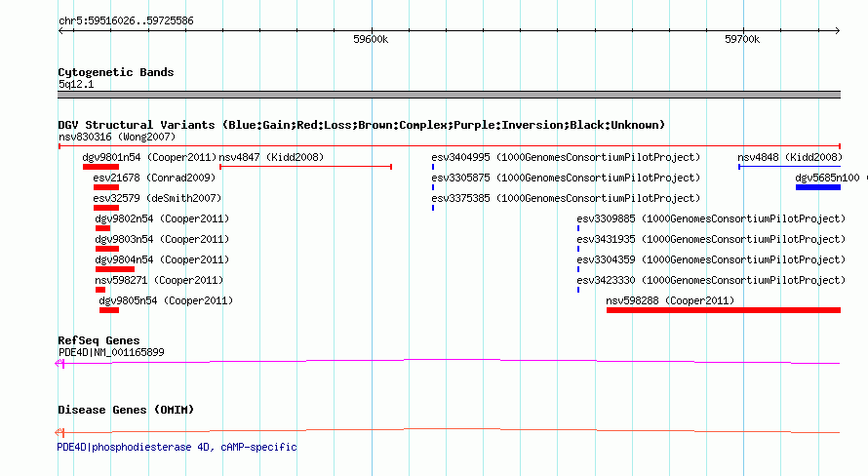Click the red bar under dgv9805n54
The height and width of the screenshot is (476, 868).
109,310
